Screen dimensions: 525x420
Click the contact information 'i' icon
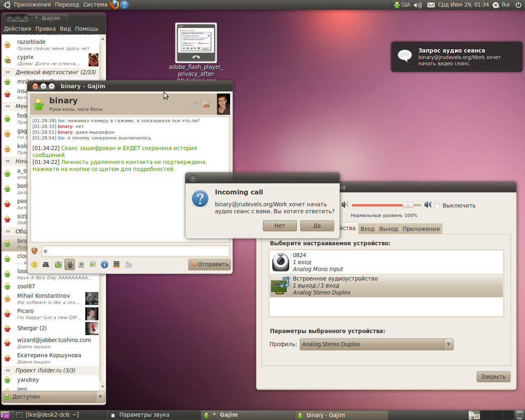pos(105,265)
